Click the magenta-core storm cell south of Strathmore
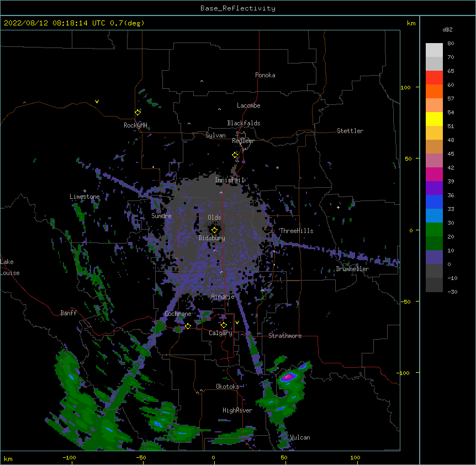The image size is (476, 465). point(288,377)
